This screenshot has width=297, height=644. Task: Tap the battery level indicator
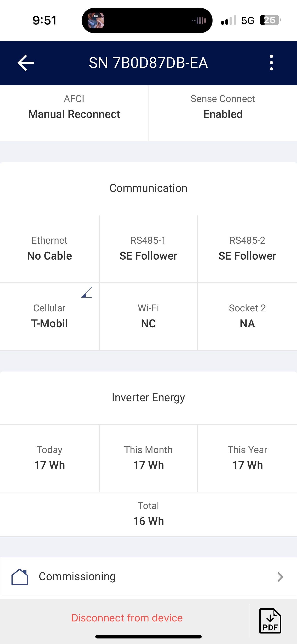270,20
